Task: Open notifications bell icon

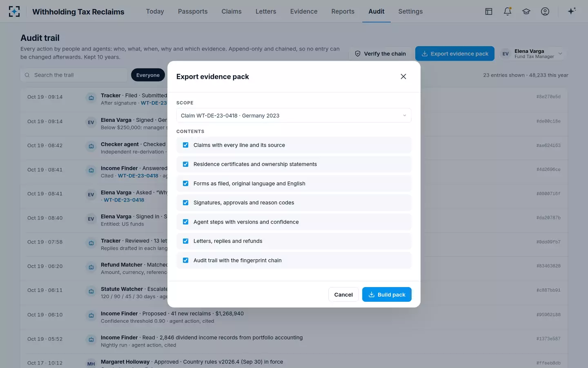Action: click(508, 11)
